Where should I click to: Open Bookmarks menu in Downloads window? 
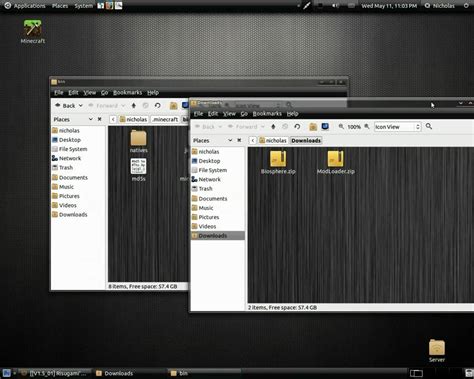[267, 114]
